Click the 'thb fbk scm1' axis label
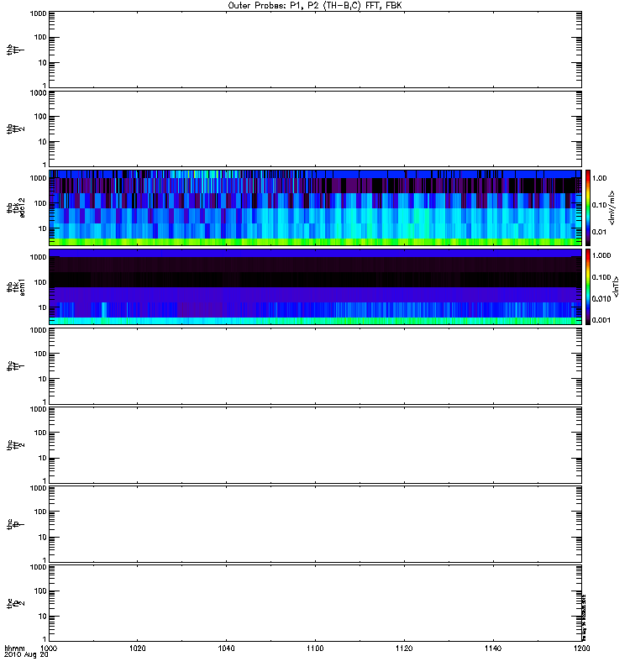Screen dimensions: 630x672 (15, 286)
